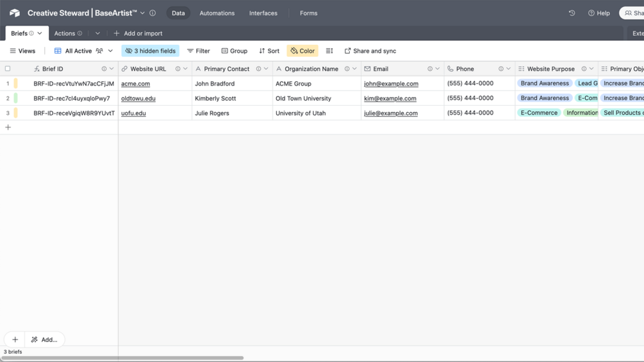Open the acme.com link
Viewport: 644px width, 362px height.
click(x=136, y=84)
